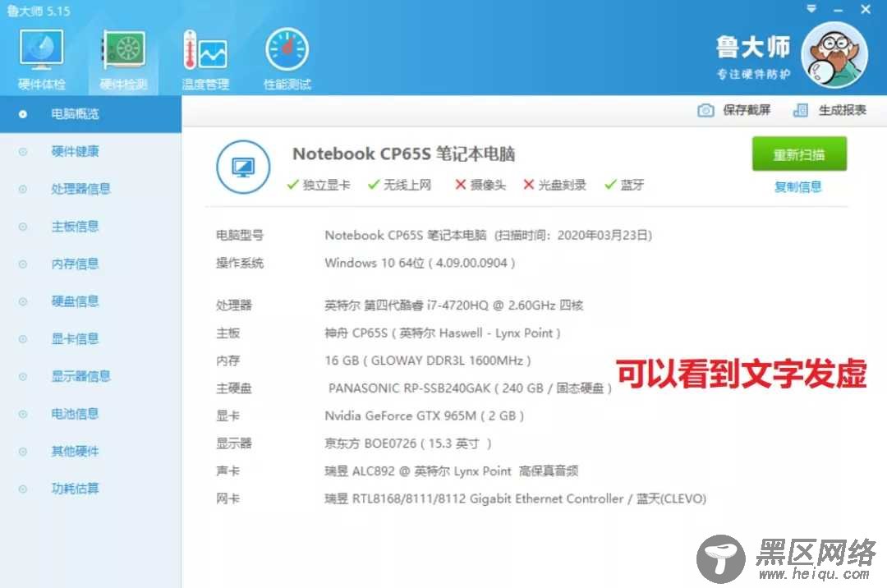Image resolution: width=887 pixels, height=588 pixels.
Task: Close the 鲁大师 window
Action: (866, 9)
